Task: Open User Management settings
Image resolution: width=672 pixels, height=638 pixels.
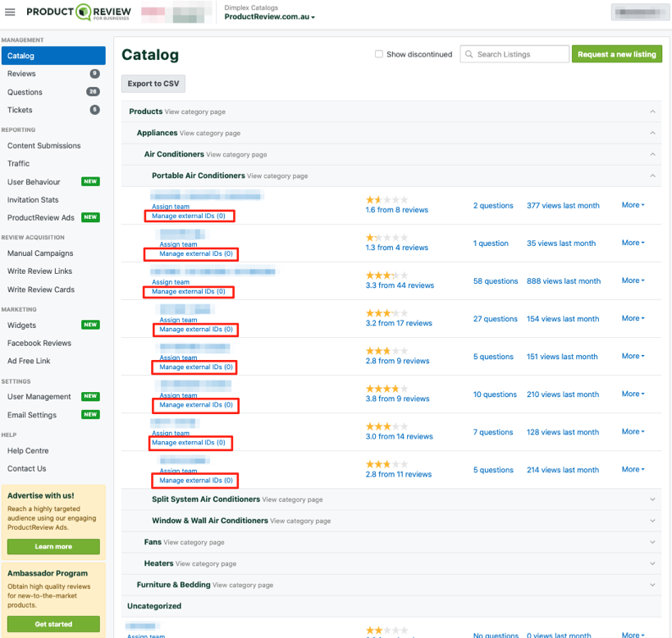Action: tap(39, 397)
